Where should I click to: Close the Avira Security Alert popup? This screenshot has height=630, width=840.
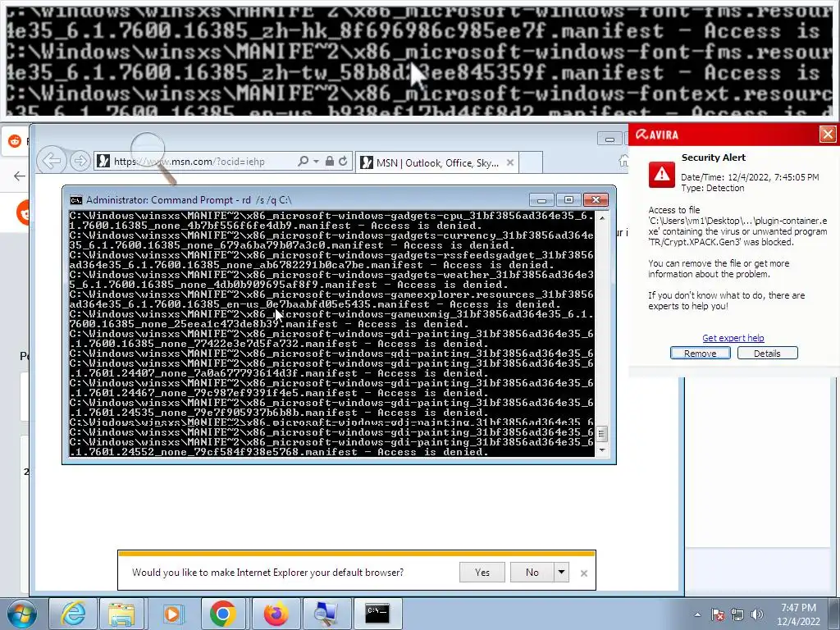[828, 134]
